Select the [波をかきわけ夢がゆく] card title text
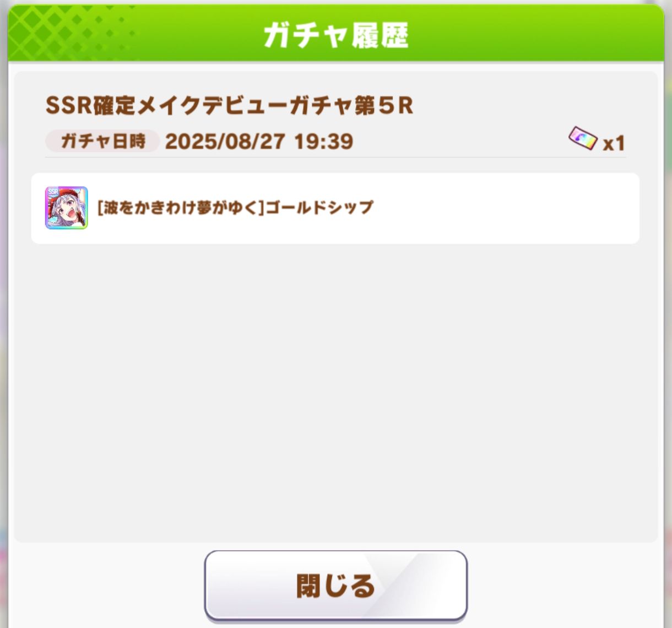 click(181, 208)
